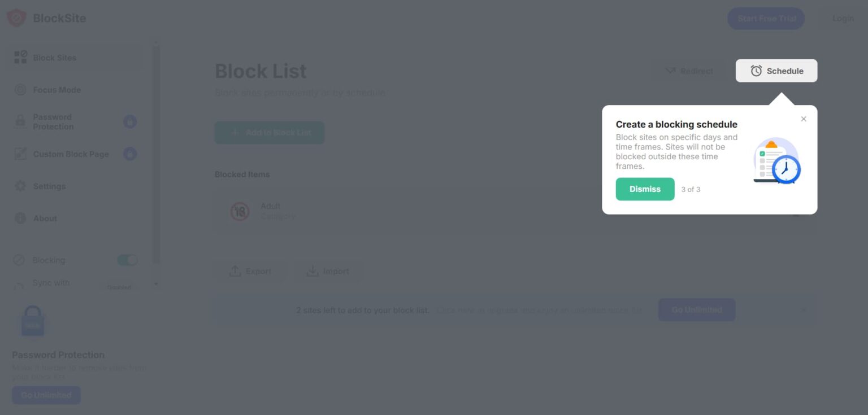Open Focus Mode from the sidebar
The width and height of the screenshot is (868, 415).
pyautogui.click(x=21, y=90)
